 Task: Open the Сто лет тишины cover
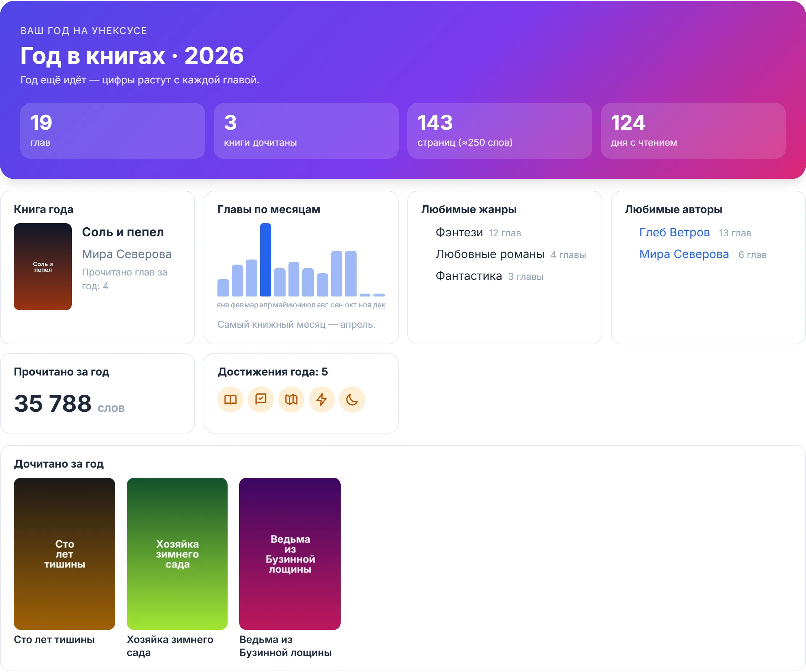coord(65,553)
